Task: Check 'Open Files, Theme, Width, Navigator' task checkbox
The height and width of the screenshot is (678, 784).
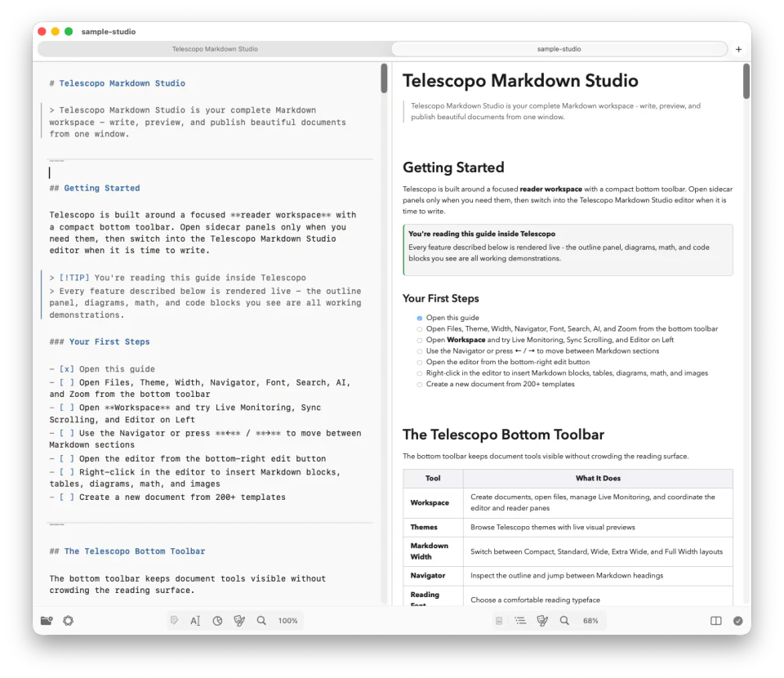Action: pos(420,329)
